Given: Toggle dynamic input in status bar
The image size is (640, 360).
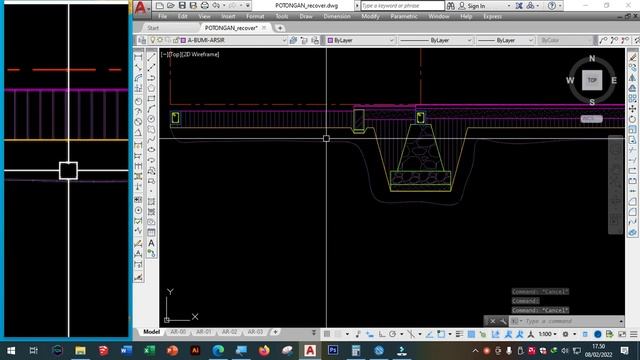Looking at the screenshot, I should coord(369,334).
